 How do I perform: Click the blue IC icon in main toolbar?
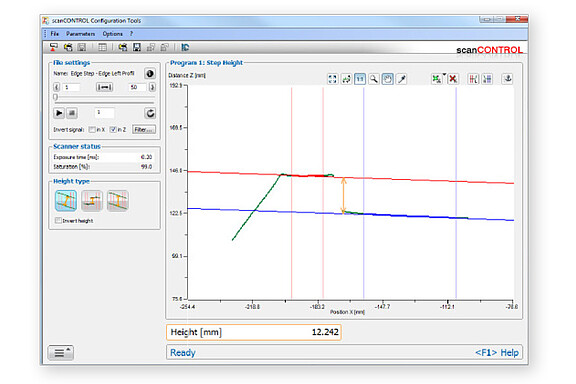(185, 47)
